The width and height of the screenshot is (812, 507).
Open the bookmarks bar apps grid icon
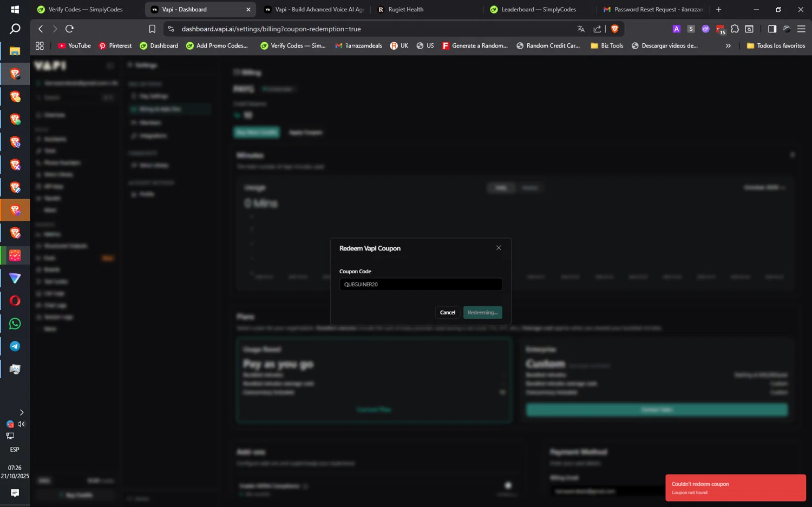pos(40,46)
